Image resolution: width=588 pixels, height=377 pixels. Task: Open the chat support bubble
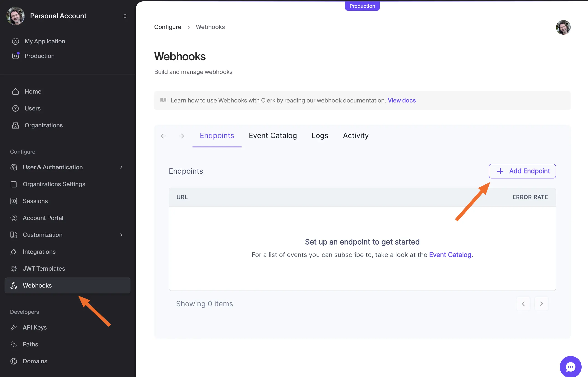click(570, 366)
